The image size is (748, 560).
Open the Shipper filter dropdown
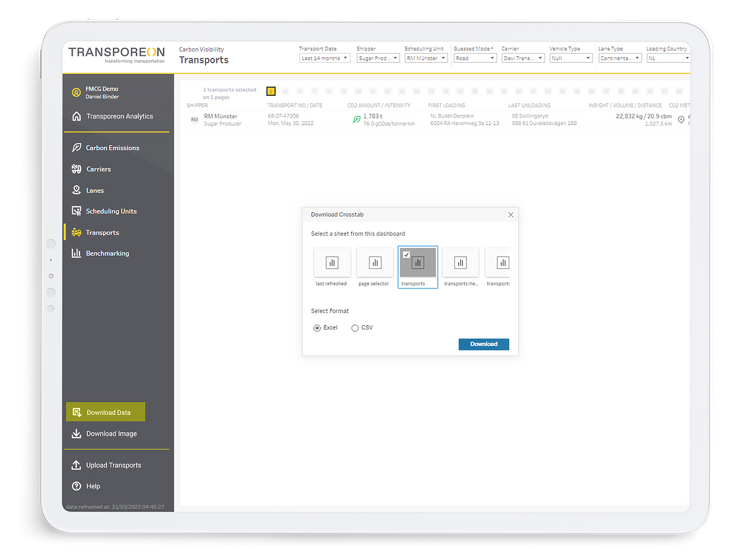click(378, 58)
